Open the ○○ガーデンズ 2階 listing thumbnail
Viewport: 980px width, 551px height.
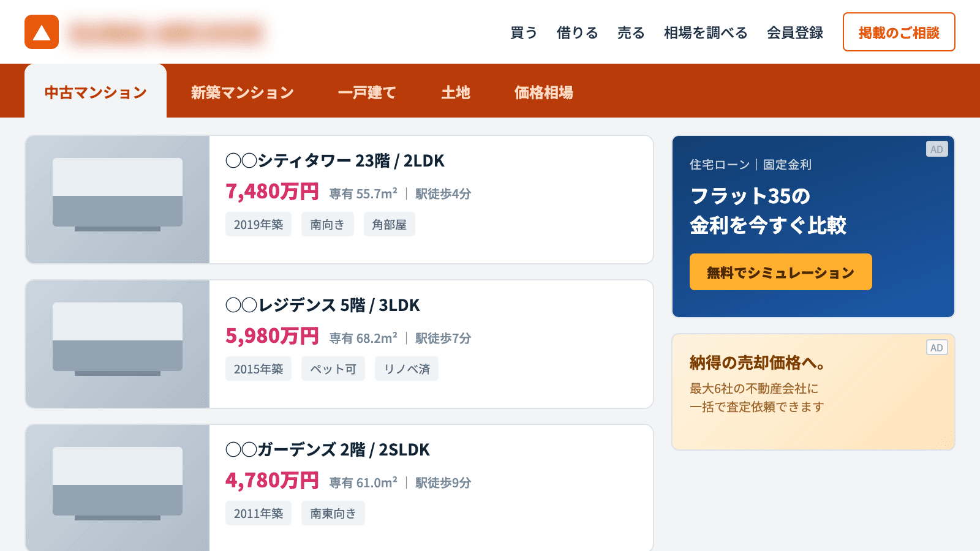pyautogui.click(x=118, y=488)
